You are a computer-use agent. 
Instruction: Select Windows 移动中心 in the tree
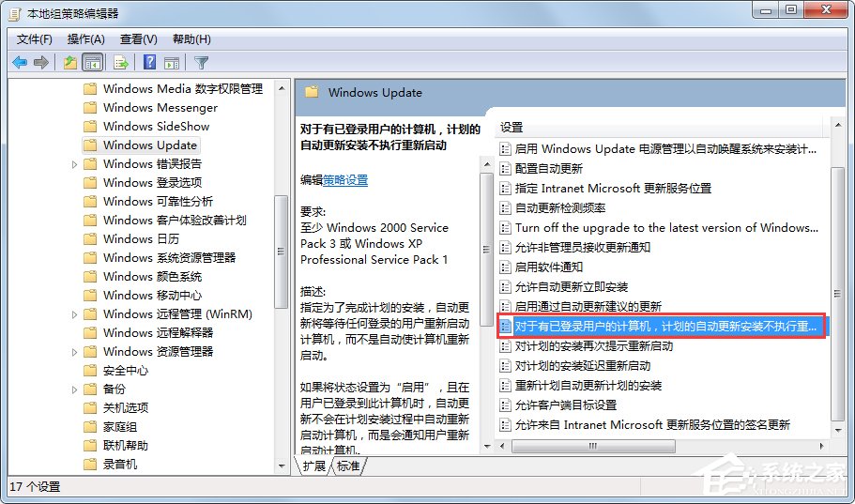[153, 296]
